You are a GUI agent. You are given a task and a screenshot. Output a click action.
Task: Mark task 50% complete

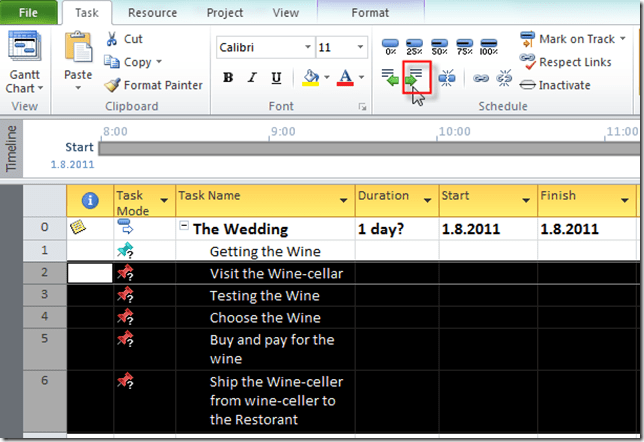coord(440,46)
